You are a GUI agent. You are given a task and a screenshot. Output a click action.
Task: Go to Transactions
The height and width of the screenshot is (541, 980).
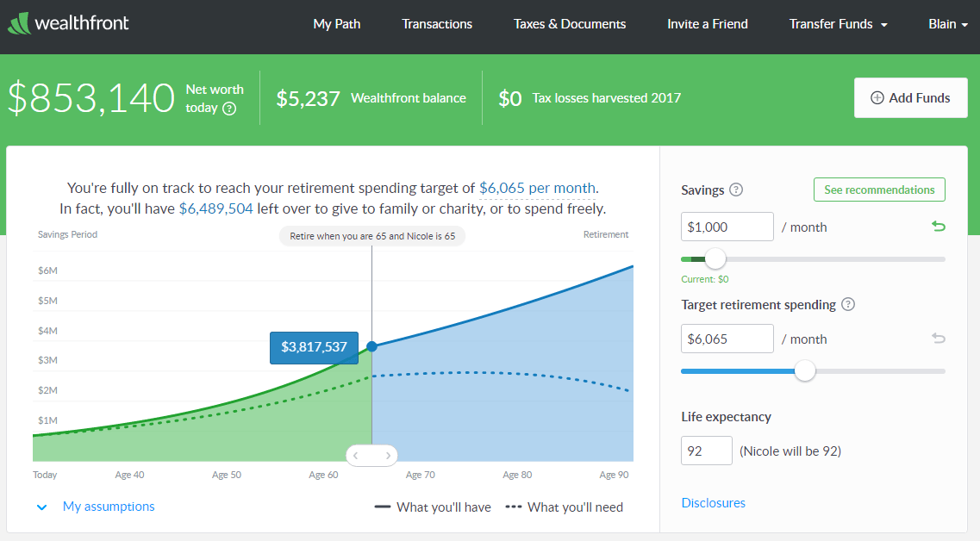pos(437,24)
